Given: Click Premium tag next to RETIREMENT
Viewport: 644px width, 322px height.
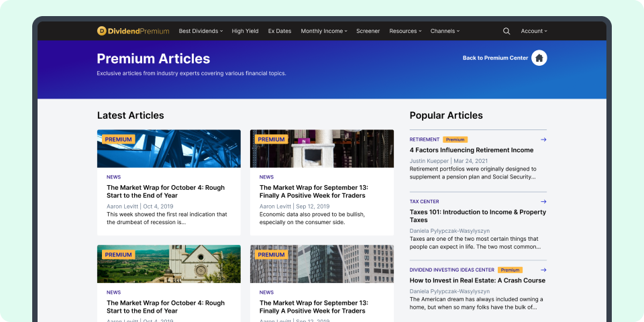Looking at the screenshot, I should tap(455, 140).
